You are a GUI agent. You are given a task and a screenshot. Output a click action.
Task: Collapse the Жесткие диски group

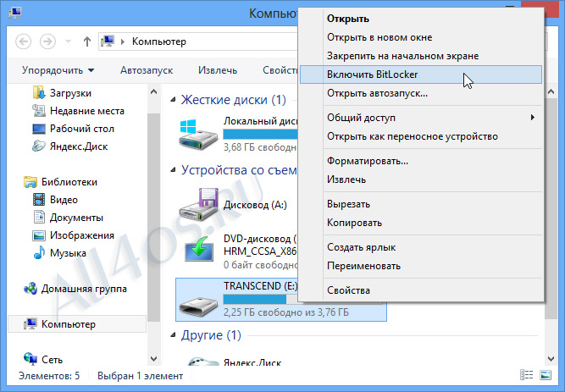[174, 100]
